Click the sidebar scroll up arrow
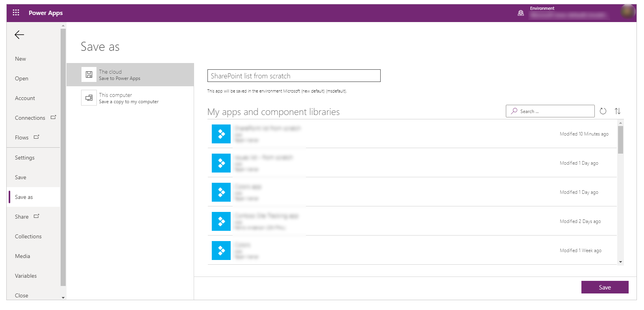644x310 pixels. [x=63, y=26]
